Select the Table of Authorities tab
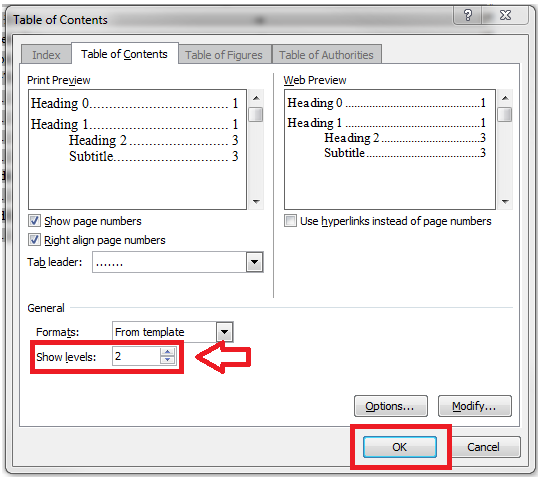Viewport: 538px width, 480px height. [x=326, y=55]
